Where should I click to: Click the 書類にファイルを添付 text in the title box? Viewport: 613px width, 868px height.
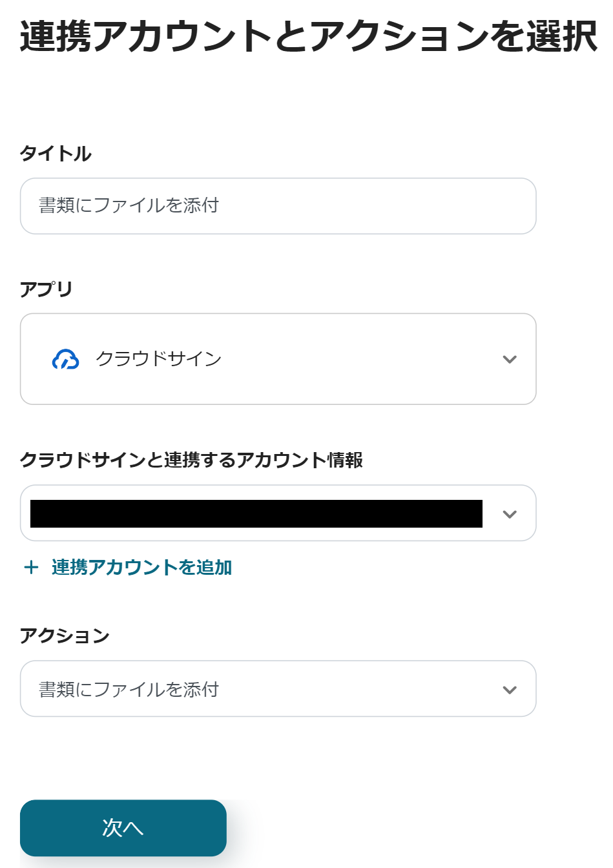(x=129, y=205)
